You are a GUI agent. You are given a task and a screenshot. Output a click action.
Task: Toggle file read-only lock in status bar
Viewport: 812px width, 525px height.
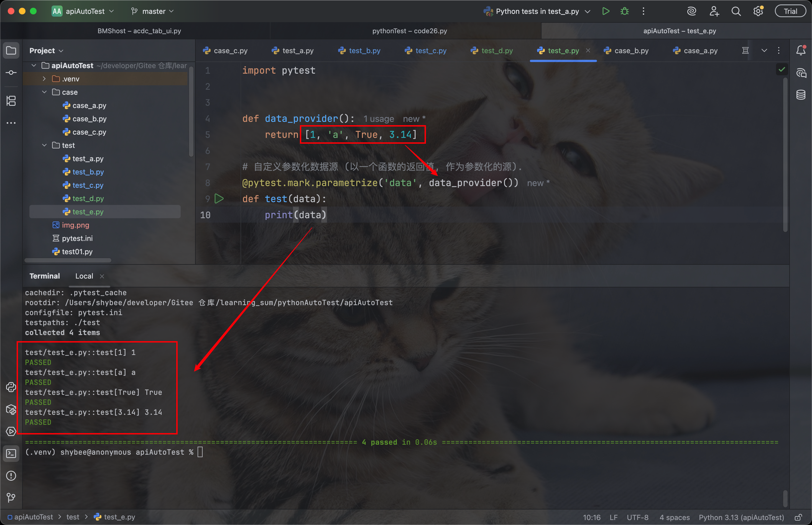[x=798, y=517]
